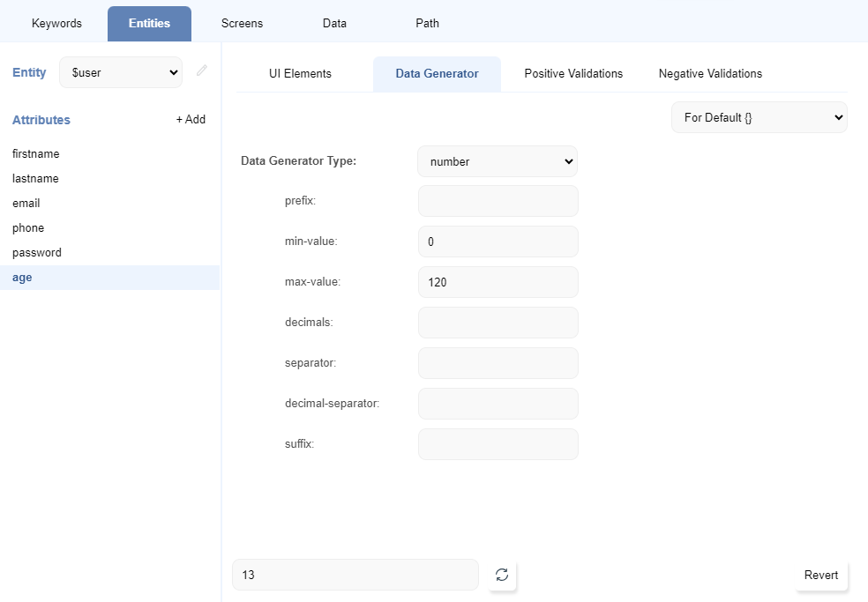Click the decimal-separator input field
This screenshot has width=868, height=602.
[x=498, y=404]
